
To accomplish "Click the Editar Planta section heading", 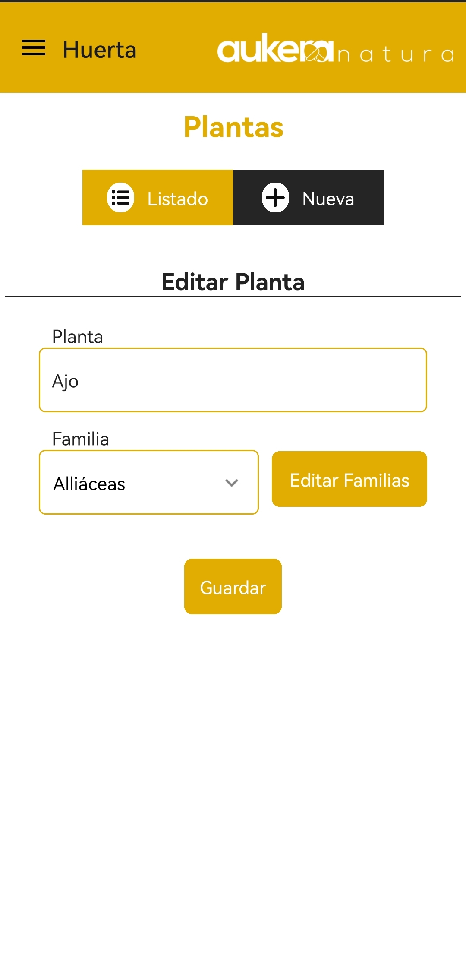I will pyautogui.click(x=233, y=282).
